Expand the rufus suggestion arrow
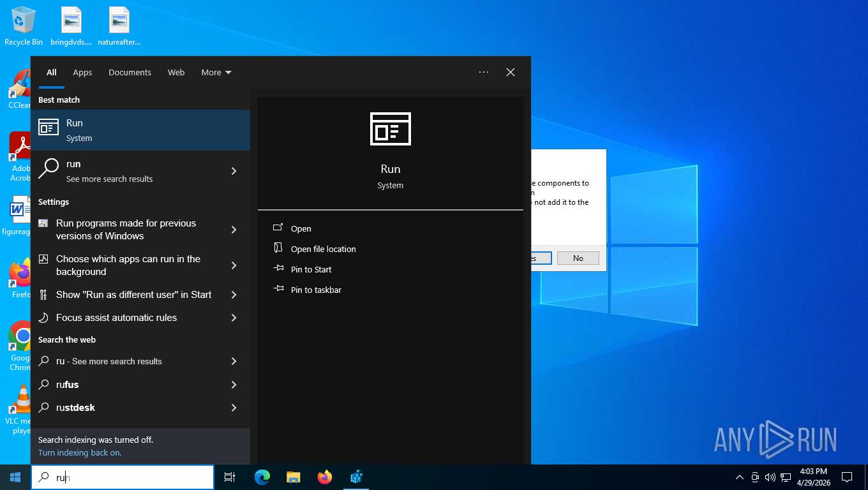 pyautogui.click(x=234, y=385)
